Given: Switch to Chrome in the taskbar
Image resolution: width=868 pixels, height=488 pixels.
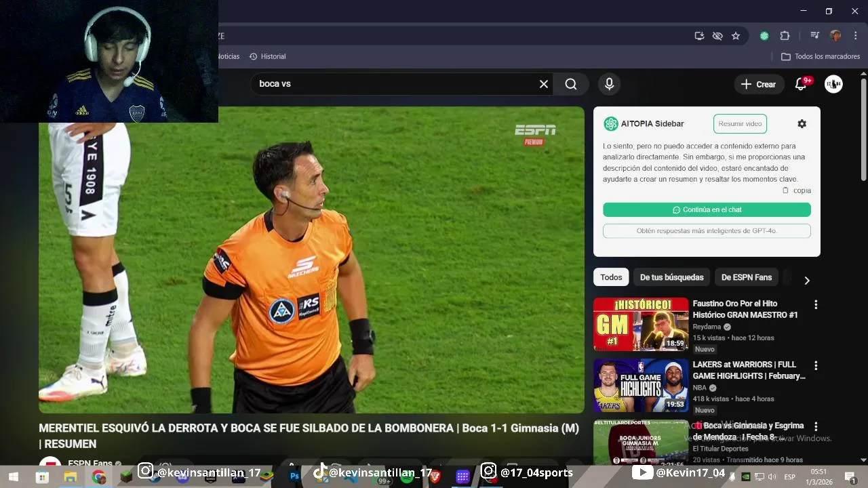Looking at the screenshot, I should [x=99, y=477].
